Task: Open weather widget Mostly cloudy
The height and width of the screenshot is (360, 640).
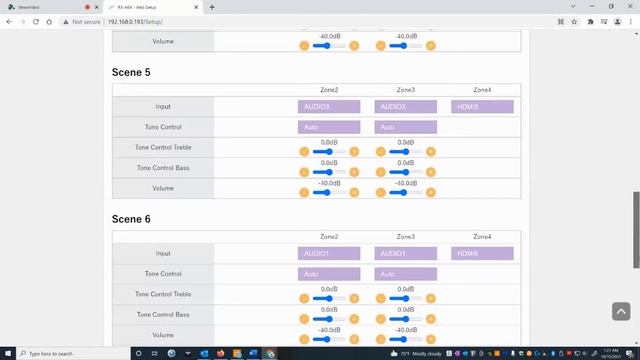Action: 416,353
